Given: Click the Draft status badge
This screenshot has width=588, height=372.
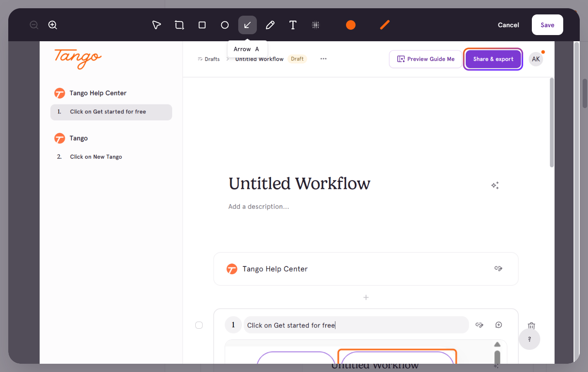Looking at the screenshot, I should coord(297,59).
